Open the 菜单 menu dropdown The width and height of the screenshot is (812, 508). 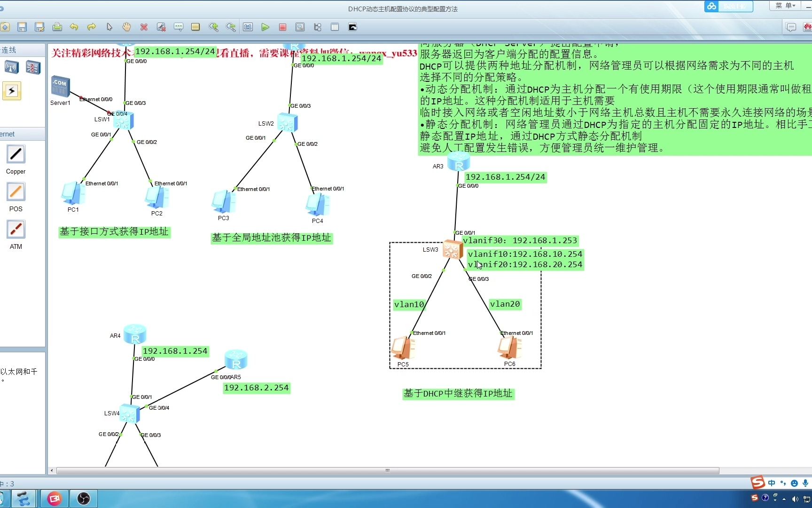(x=785, y=6)
